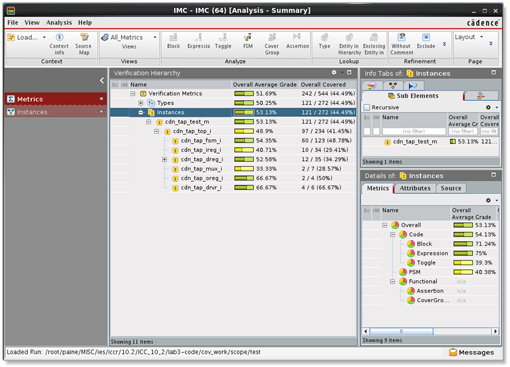Switch to the Source tab
510x367 pixels.
(x=451, y=188)
